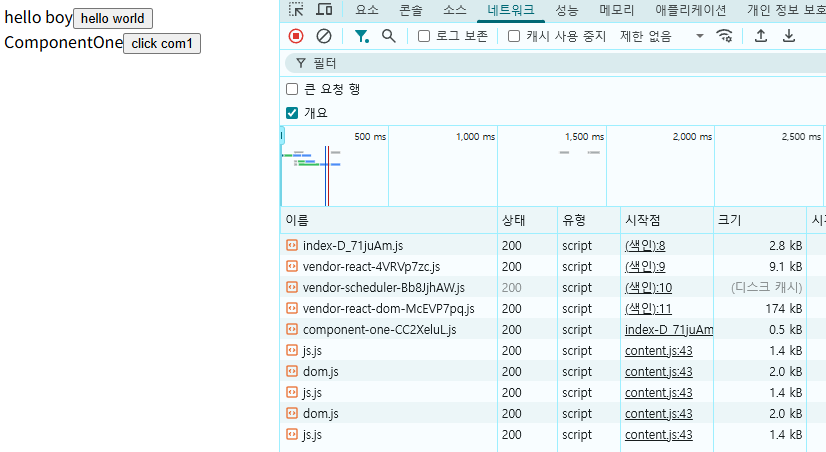Click the 1,500 ms overview timeline marker
826x452 pixels.
point(584,136)
